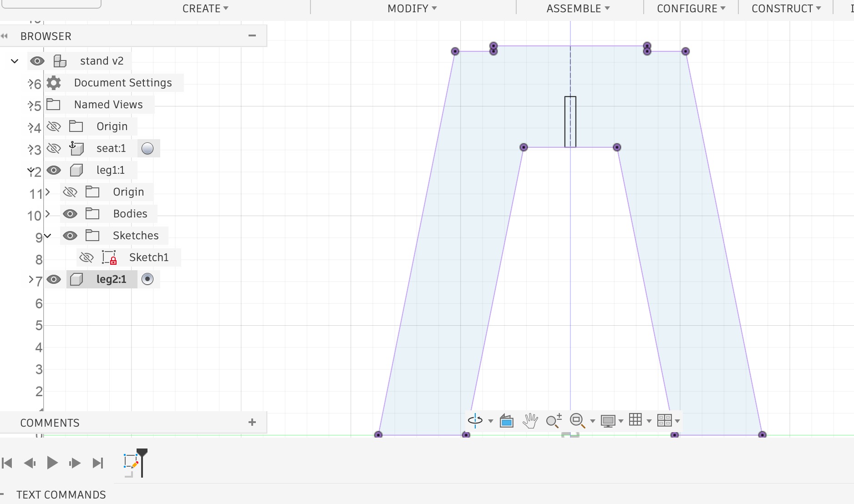Select the Document Settings tree item

123,83
